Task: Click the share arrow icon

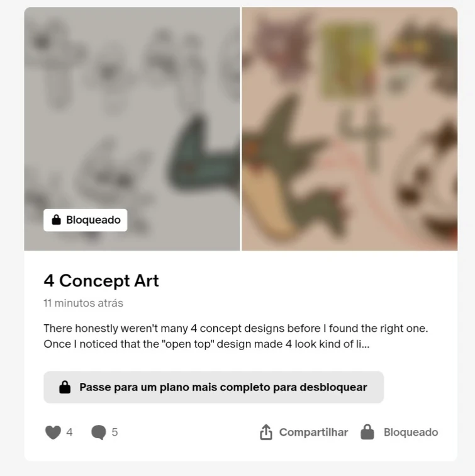Action: click(266, 432)
